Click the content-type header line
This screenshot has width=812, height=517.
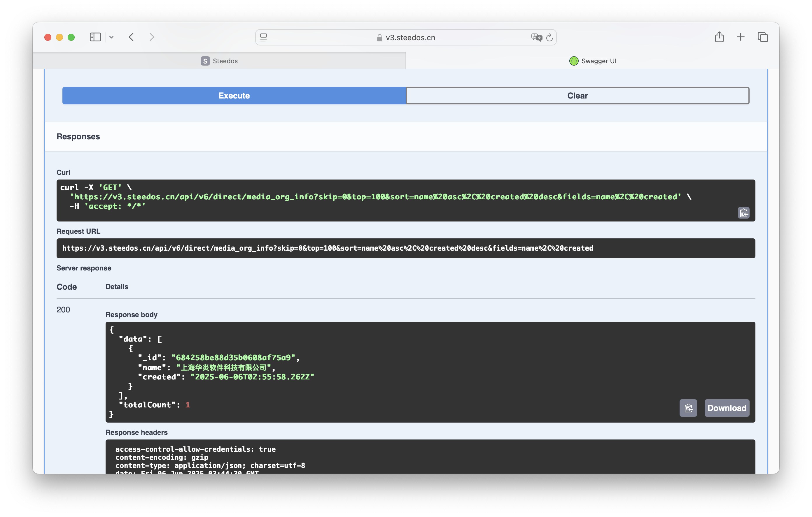[210, 465]
